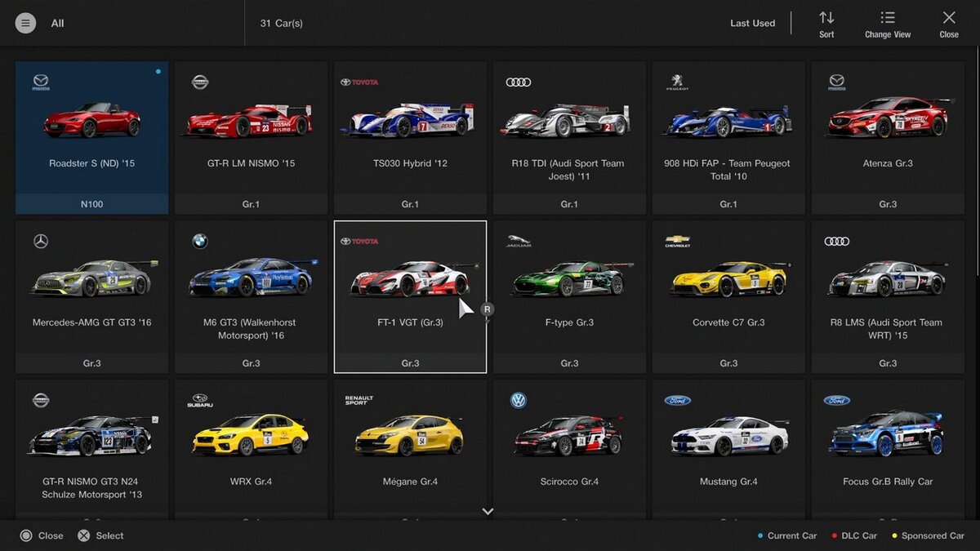Click the Renault Sport logo on Mégane card
The height and width of the screenshot is (551, 980).
359,400
